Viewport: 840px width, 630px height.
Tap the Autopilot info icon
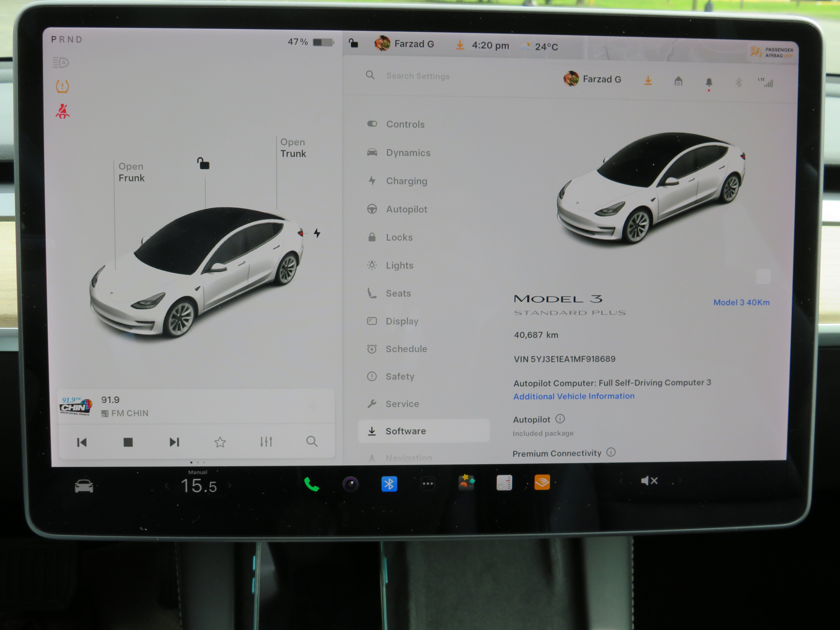coord(560,419)
